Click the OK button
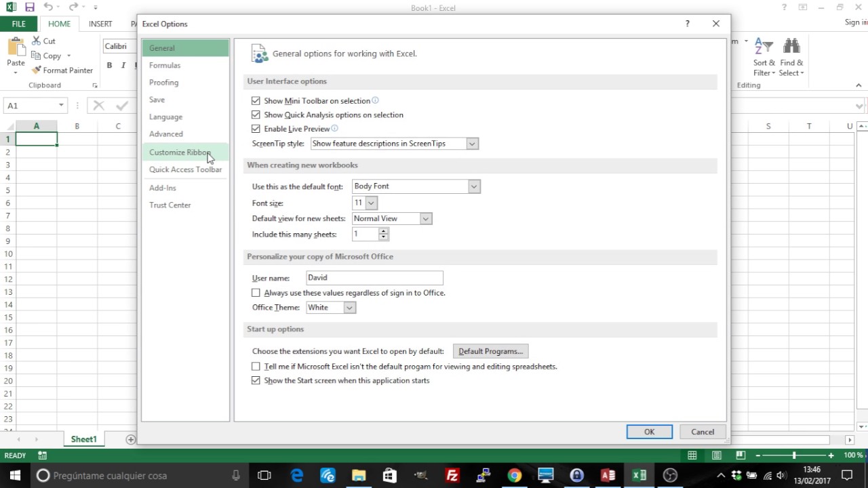This screenshot has width=868, height=488. pos(649,432)
